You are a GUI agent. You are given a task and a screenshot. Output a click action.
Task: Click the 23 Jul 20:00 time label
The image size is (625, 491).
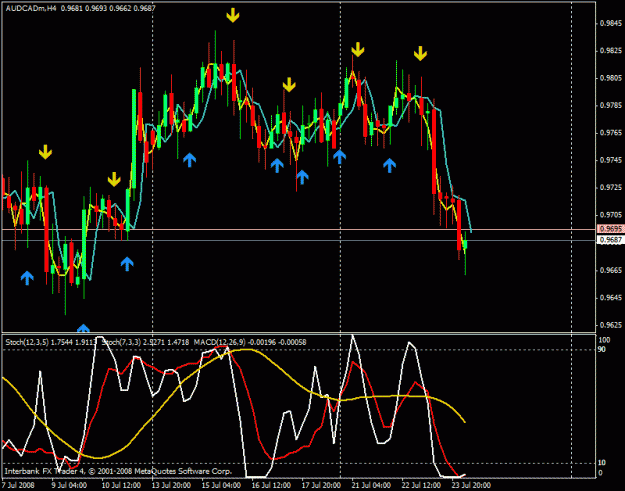tap(471, 485)
